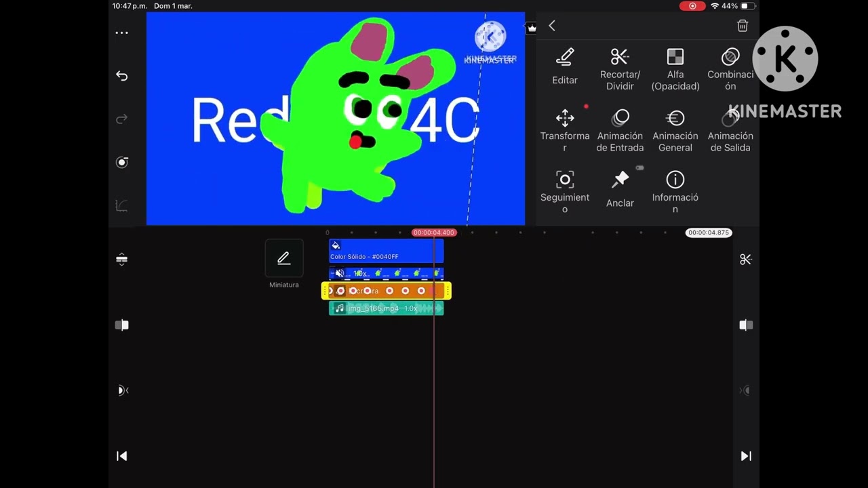Click the muted speaker icon on video layer
This screenshot has height=488, width=868.
point(340,274)
